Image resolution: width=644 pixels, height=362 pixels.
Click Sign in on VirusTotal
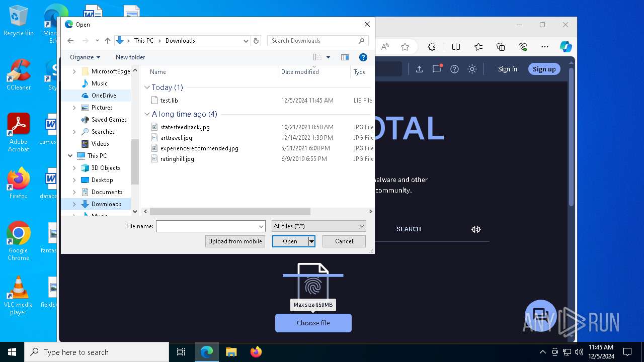point(508,69)
